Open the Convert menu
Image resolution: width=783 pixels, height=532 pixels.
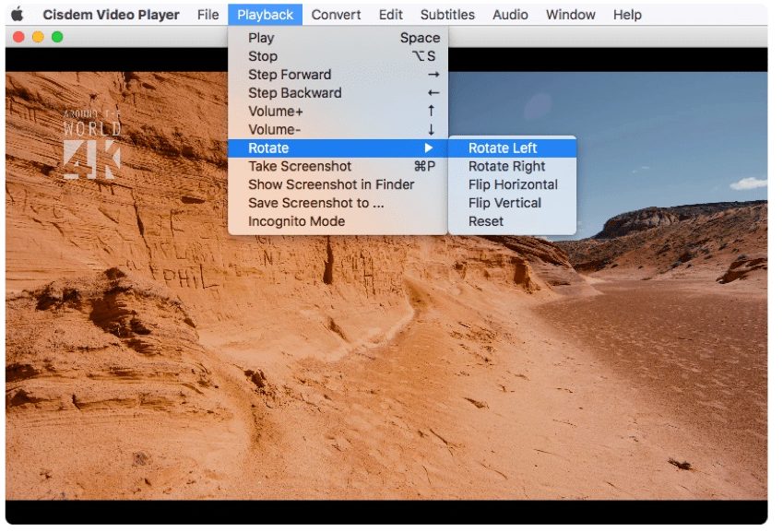(x=336, y=15)
